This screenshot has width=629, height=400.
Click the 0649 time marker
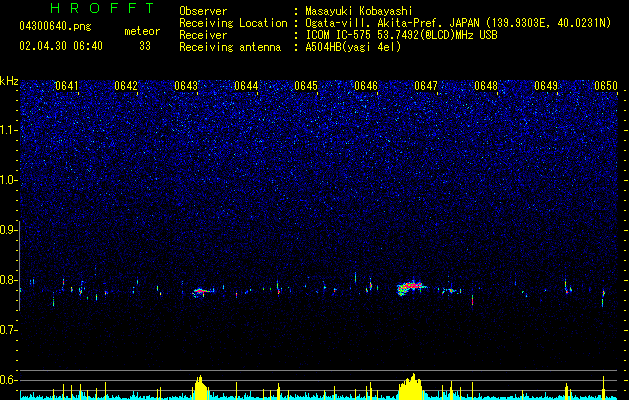tap(546, 86)
